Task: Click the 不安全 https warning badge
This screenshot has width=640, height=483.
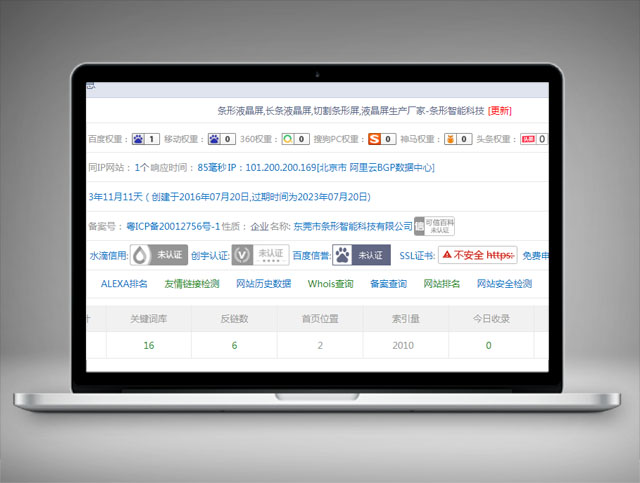Action: [478, 255]
